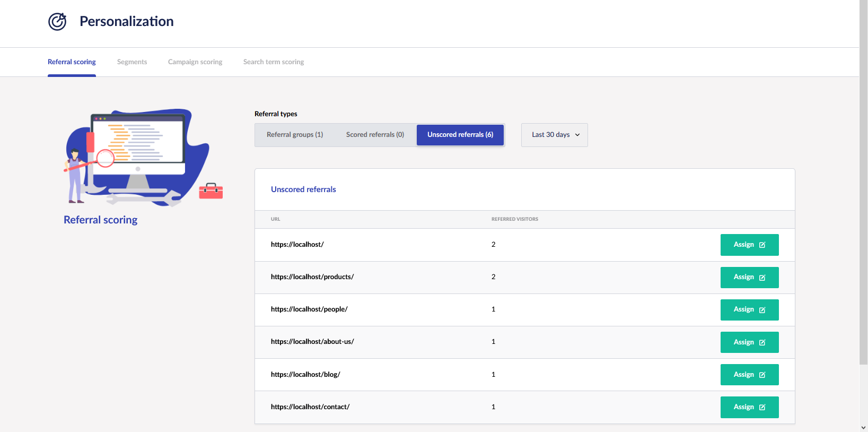Click the edit icon in the people row Assign button
868x432 pixels.
(762, 310)
